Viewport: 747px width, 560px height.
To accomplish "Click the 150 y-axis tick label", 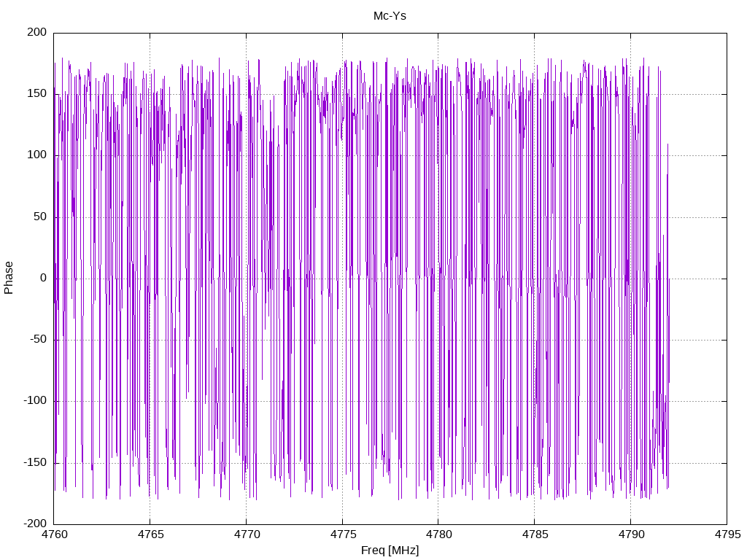I will [x=37, y=94].
